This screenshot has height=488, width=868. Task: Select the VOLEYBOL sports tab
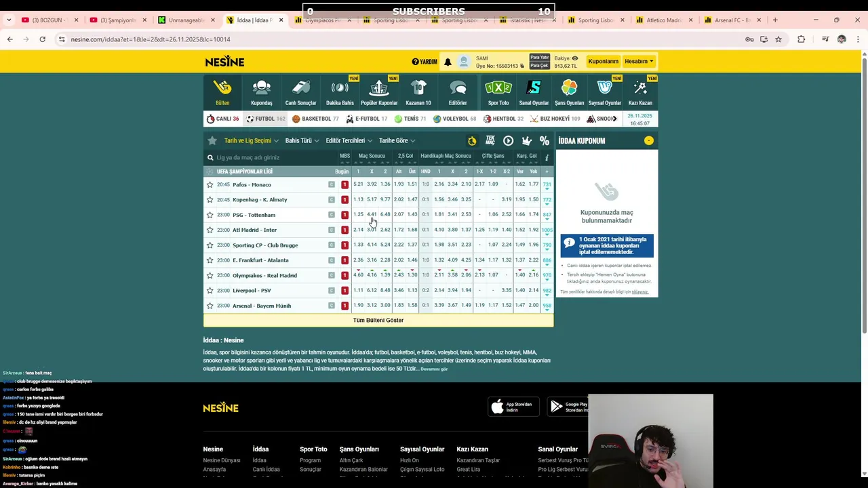click(x=454, y=119)
